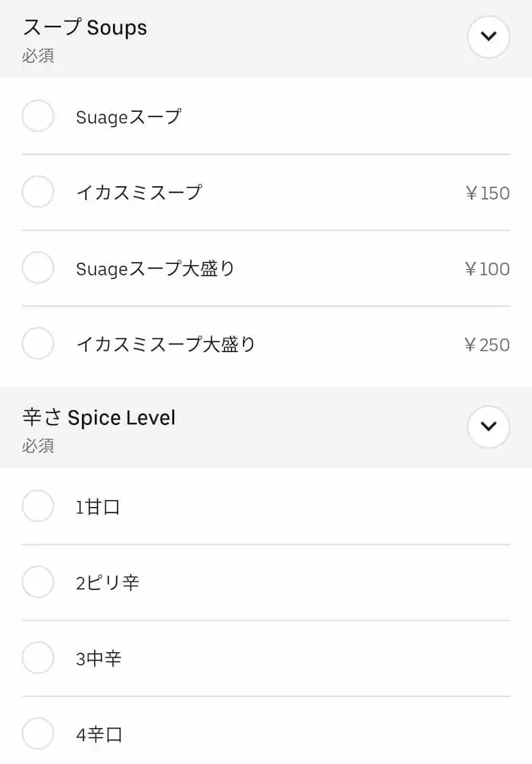The height and width of the screenshot is (764, 532).
Task: Choose spice level 3中辛 radio button
Action: [x=38, y=658]
